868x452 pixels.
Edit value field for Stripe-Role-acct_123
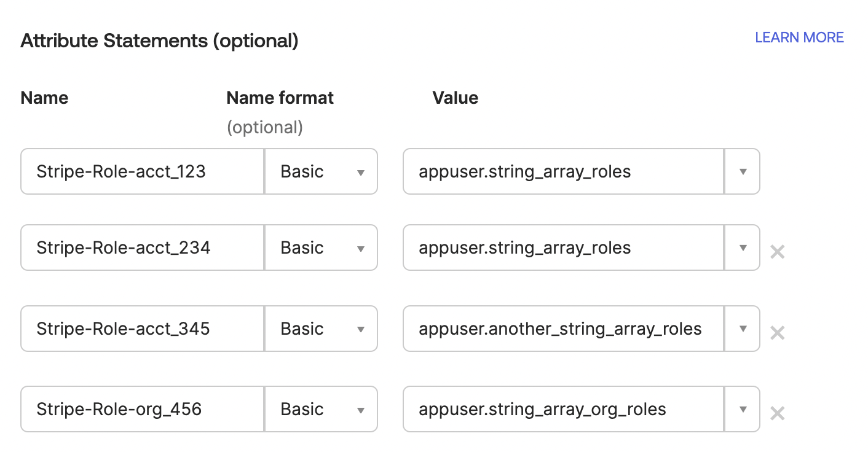[564, 171]
